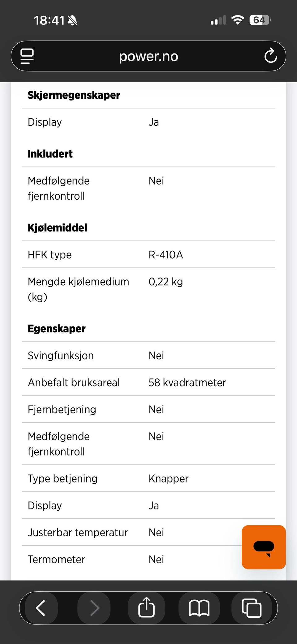Tap the battery level indicator
297x644 pixels.
(x=260, y=20)
